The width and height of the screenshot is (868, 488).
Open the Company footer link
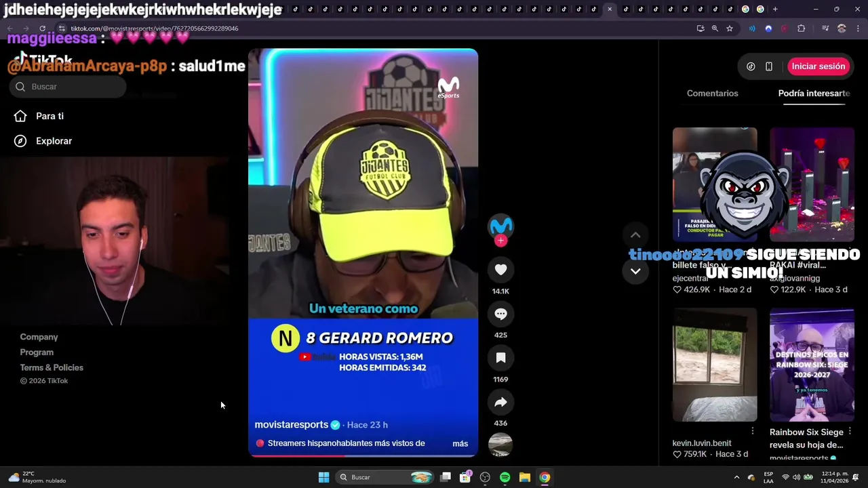pyautogui.click(x=39, y=337)
